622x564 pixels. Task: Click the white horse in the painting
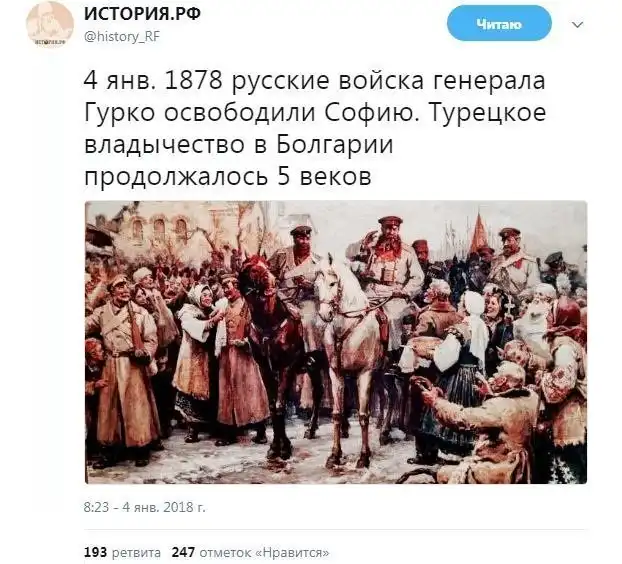[x=351, y=349]
